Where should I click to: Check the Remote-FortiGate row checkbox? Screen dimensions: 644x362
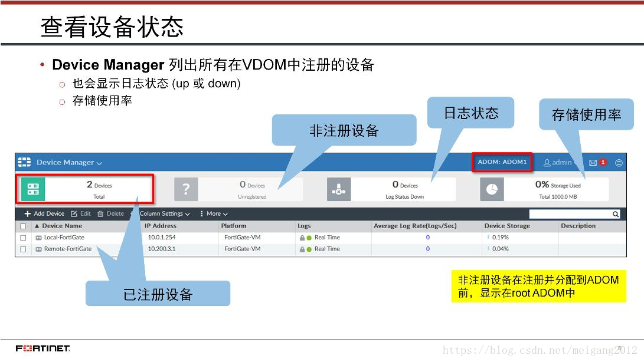point(23,249)
